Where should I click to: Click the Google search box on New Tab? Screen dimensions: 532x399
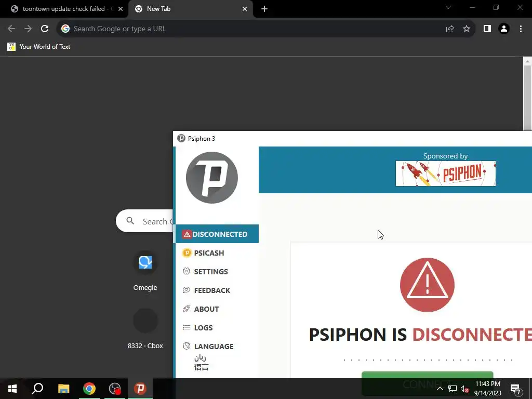coord(144,221)
